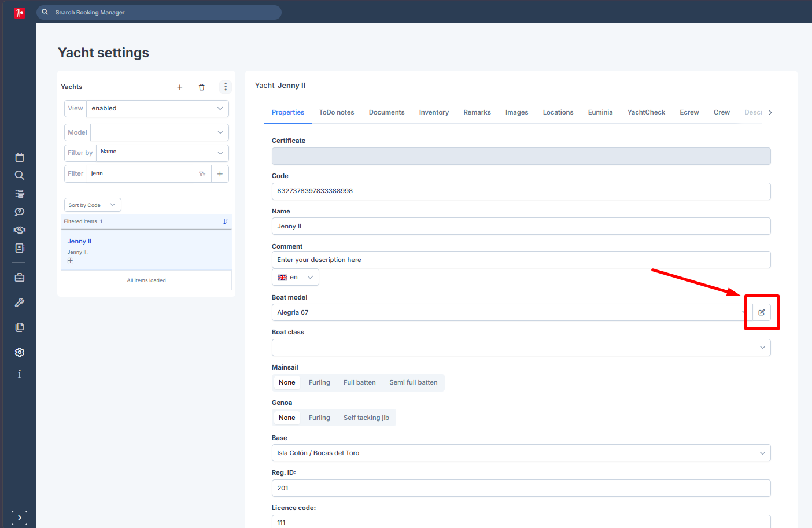Click the briefcase icon in sidebar

pos(20,278)
